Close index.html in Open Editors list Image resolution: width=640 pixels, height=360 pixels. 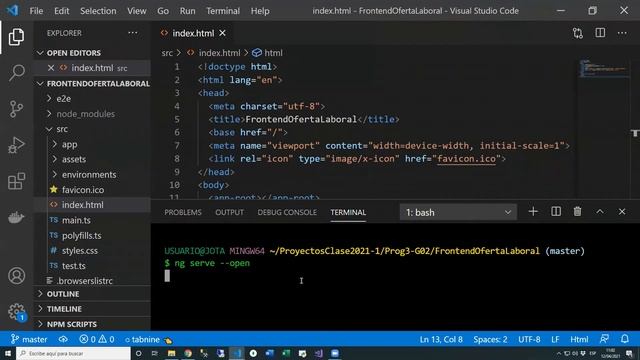51,68
